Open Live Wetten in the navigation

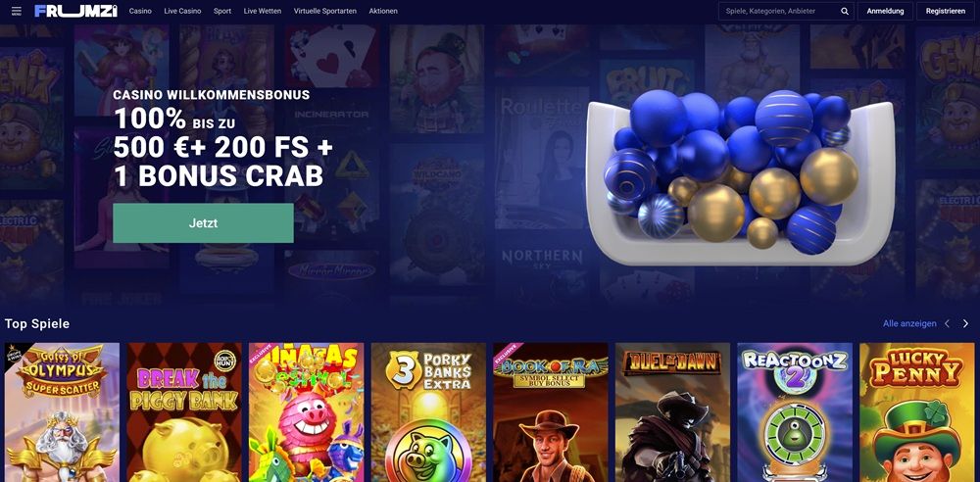coord(263,11)
